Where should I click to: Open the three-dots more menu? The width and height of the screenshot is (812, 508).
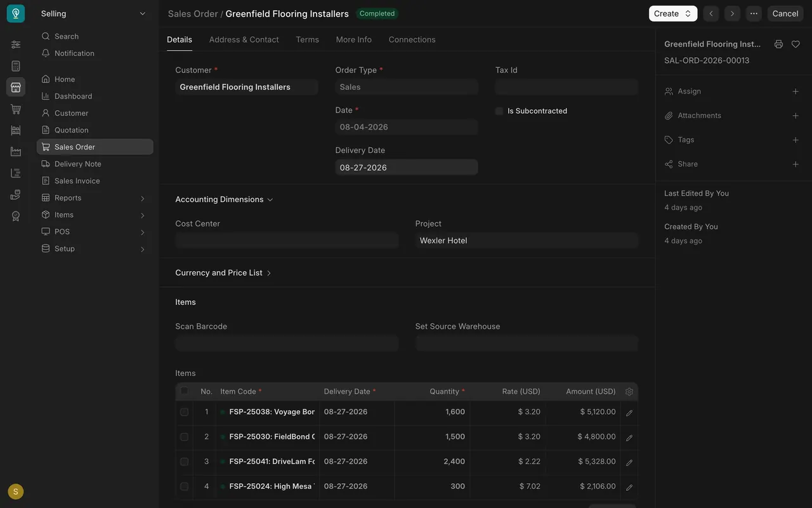pos(754,13)
